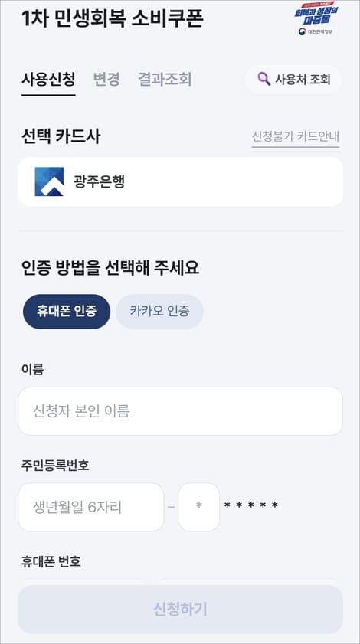Click the 휴대폰 번호 field label
Screen dimensions: 360x644
[51, 561]
